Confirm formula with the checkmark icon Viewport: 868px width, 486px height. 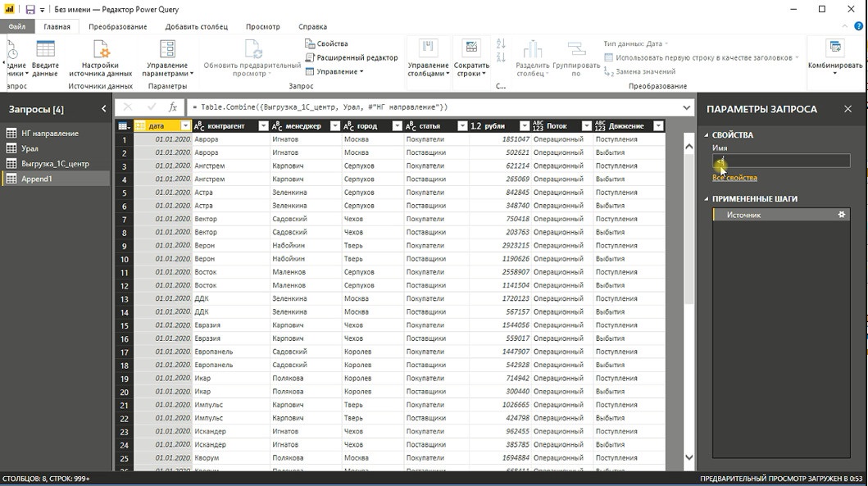pyautogui.click(x=151, y=107)
